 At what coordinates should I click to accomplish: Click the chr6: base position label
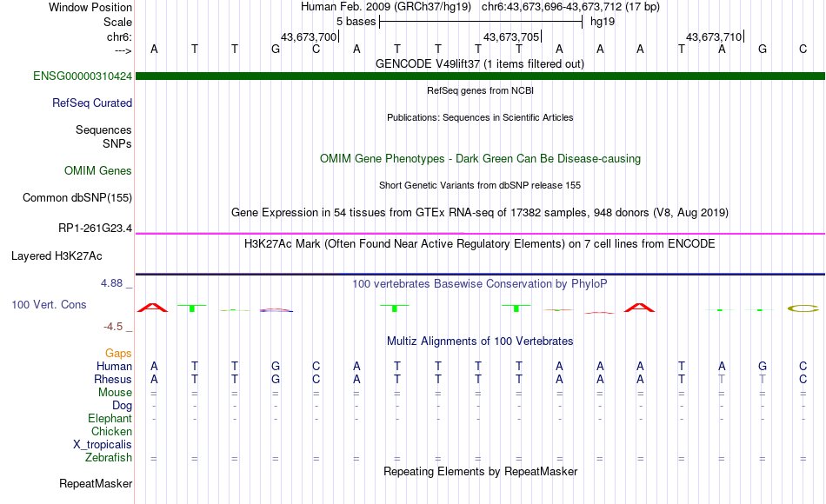pos(120,36)
